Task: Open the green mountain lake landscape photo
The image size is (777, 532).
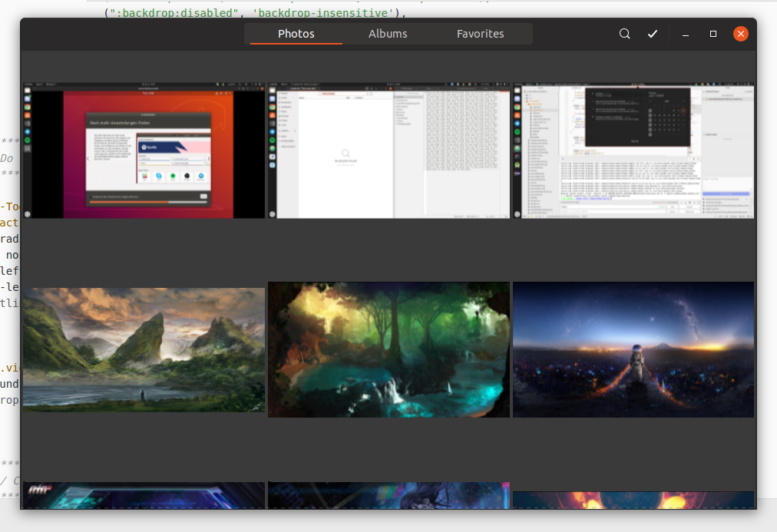Action: click(x=144, y=350)
